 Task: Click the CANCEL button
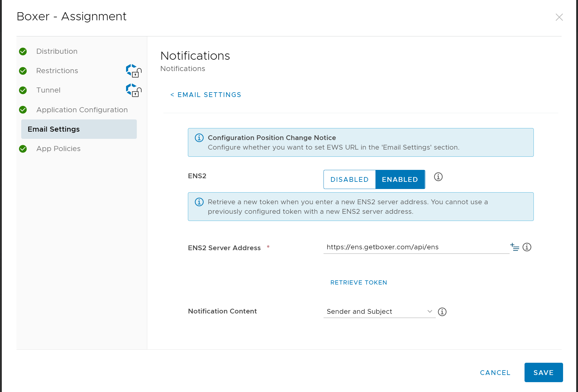coord(495,373)
